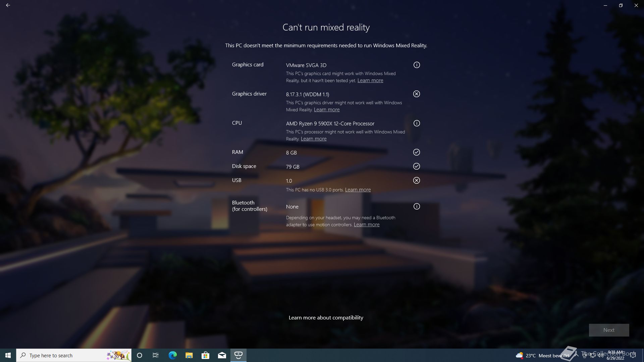Click the Mixed Reality Portal taskbar icon
Screen dimensions: 644x362
(238, 355)
